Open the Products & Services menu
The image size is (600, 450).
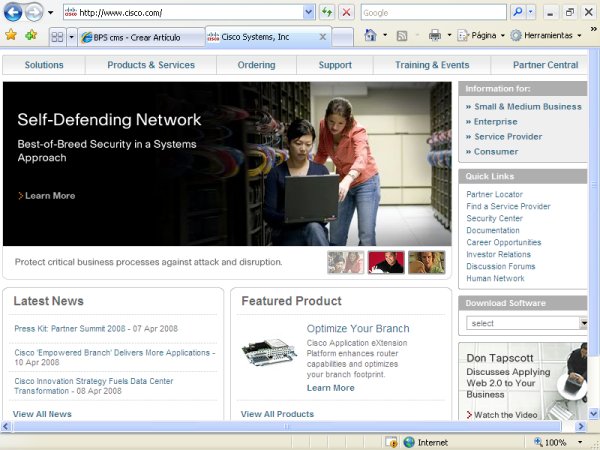pyautogui.click(x=151, y=65)
